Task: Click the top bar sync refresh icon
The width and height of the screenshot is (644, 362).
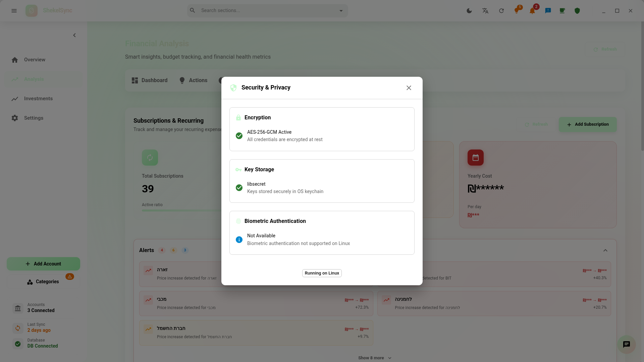Action: 501,11
